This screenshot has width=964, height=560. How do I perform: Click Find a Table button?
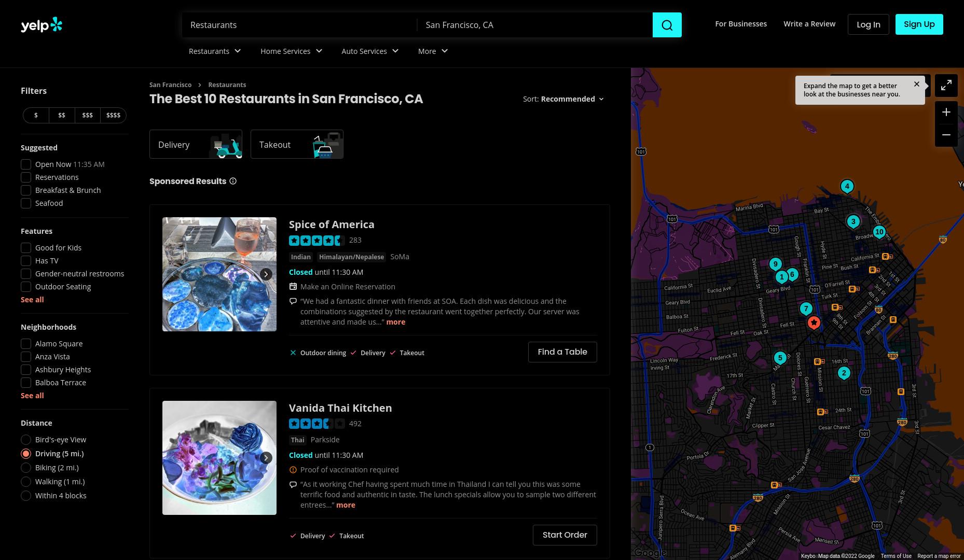562,352
